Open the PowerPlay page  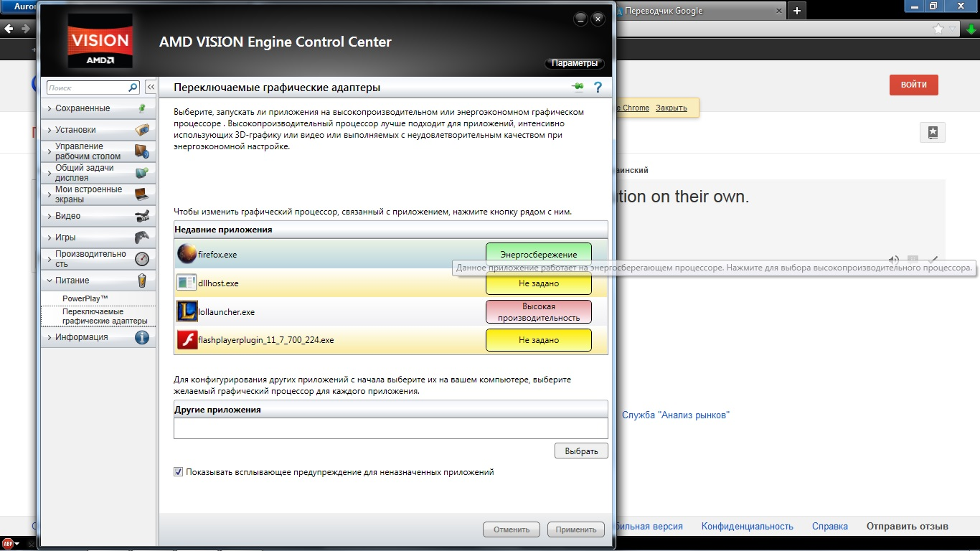(x=85, y=298)
